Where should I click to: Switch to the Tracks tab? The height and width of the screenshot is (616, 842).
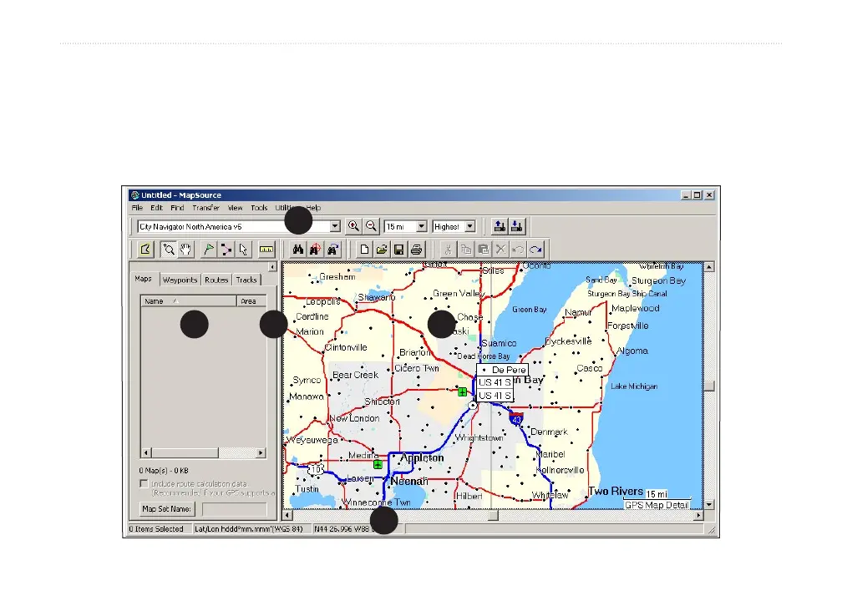[246, 280]
